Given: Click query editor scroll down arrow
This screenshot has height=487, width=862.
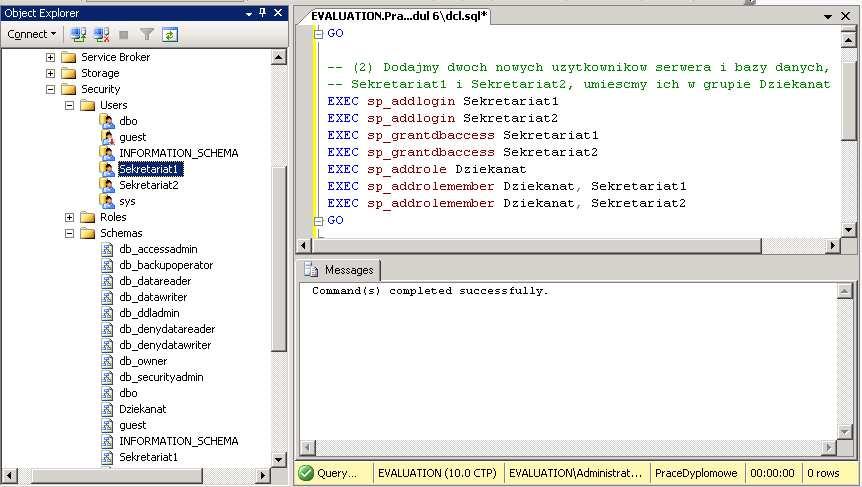Looking at the screenshot, I should (x=848, y=230).
